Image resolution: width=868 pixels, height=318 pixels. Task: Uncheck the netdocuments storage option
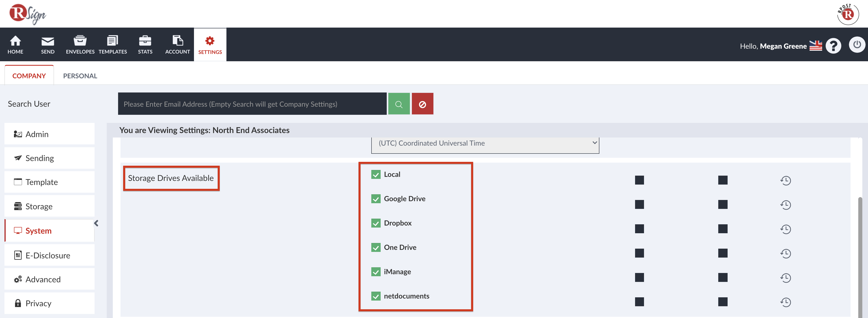(376, 296)
